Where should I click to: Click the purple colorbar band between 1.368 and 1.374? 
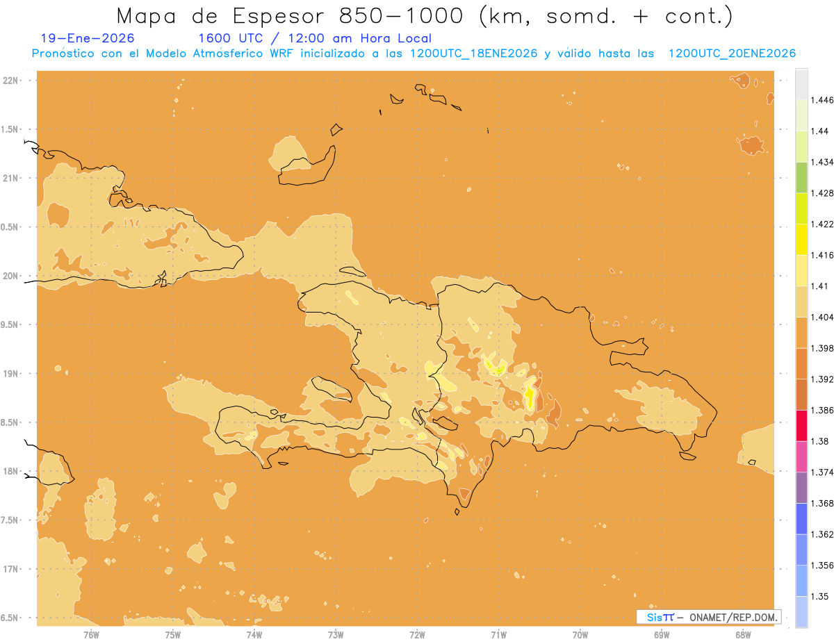[801, 488]
